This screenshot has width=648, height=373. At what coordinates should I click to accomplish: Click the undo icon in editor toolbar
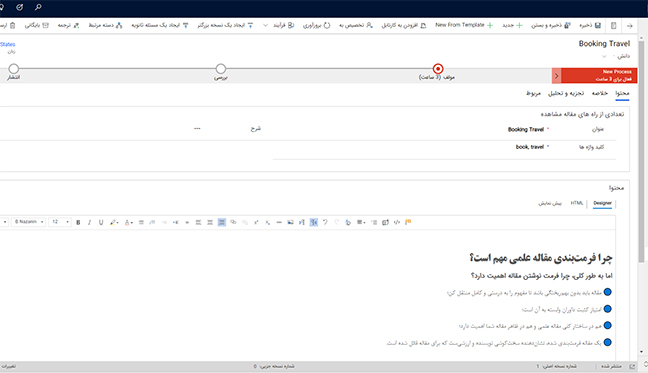325,223
